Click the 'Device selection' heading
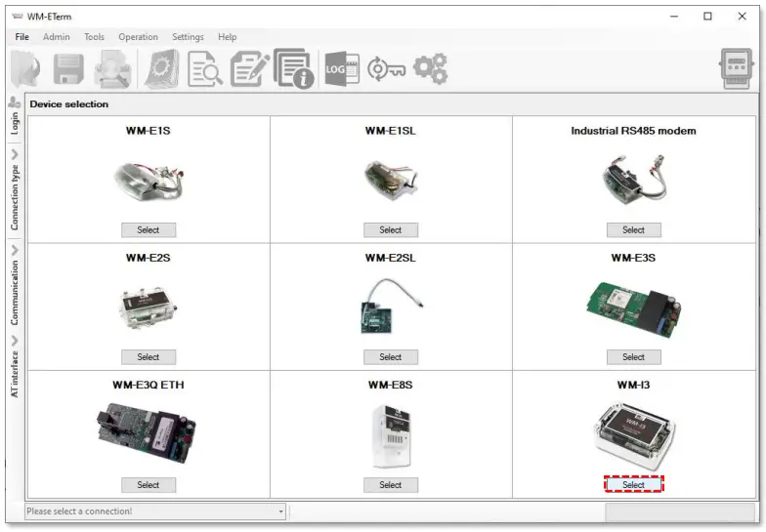This screenshot has height=532, width=766. tap(68, 103)
